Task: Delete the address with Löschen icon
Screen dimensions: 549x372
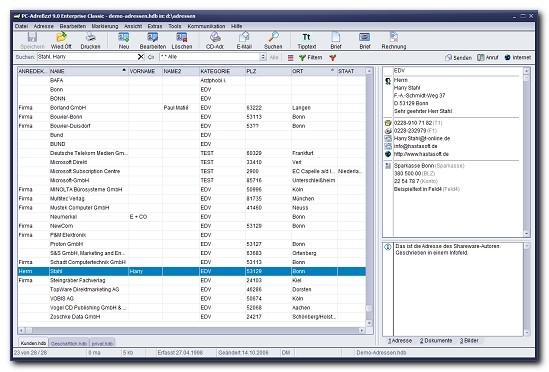Action: 182,37
